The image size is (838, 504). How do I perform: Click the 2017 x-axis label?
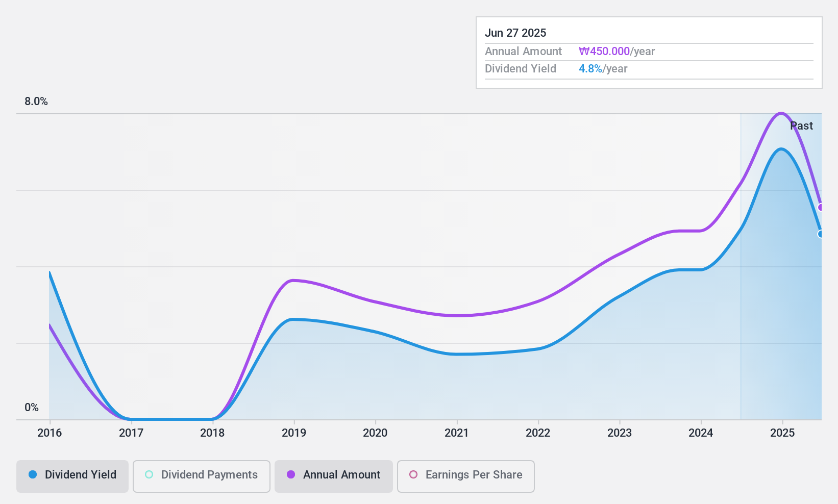click(x=131, y=433)
